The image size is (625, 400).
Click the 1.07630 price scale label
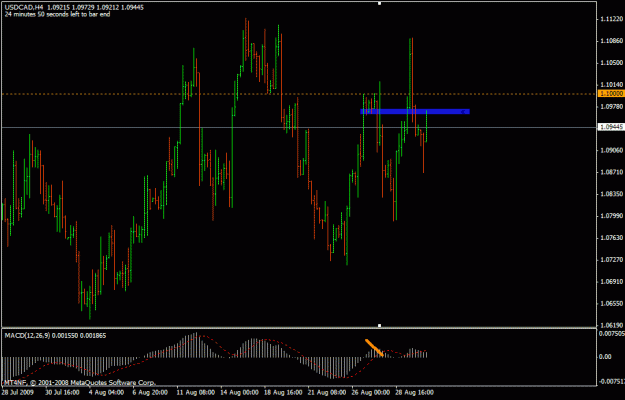611,238
